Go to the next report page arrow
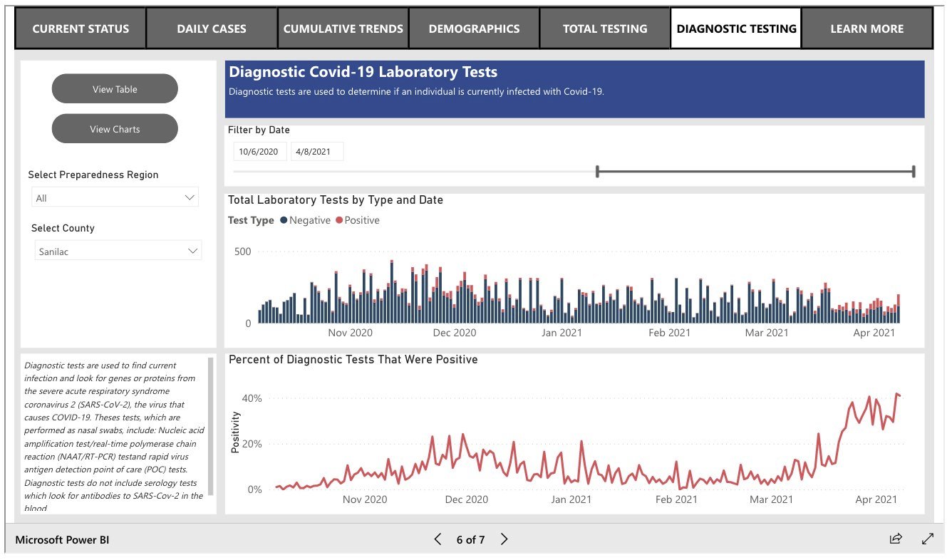The width and height of the screenshot is (947, 560). pos(504,539)
